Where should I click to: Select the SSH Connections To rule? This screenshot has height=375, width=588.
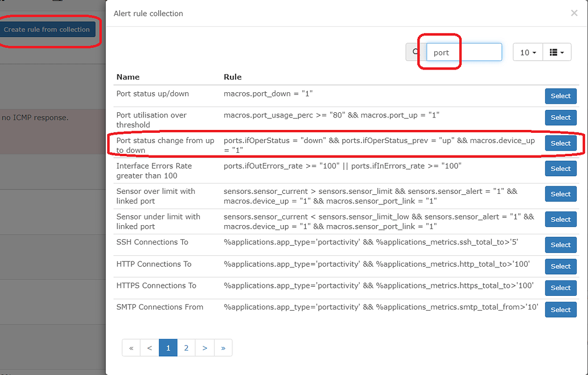(x=560, y=244)
